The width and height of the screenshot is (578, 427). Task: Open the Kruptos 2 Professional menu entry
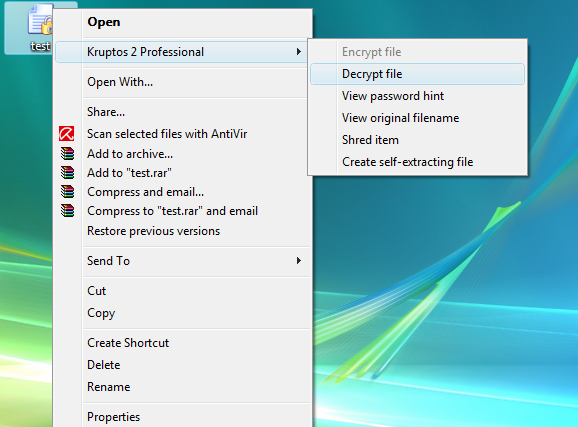click(x=181, y=52)
